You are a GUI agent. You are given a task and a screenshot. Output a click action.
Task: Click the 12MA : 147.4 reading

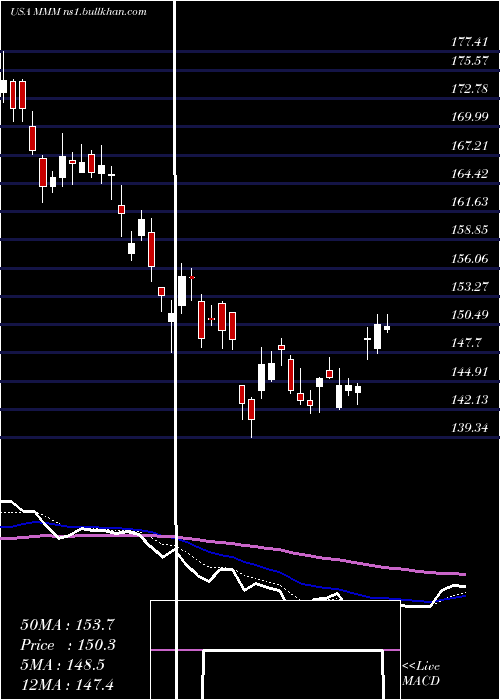click(67, 684)
